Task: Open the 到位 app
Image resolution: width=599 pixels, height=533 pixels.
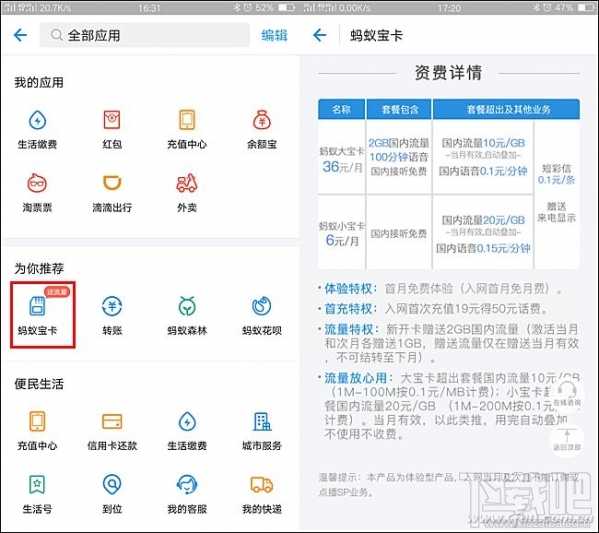Action: tap(112, 494)
